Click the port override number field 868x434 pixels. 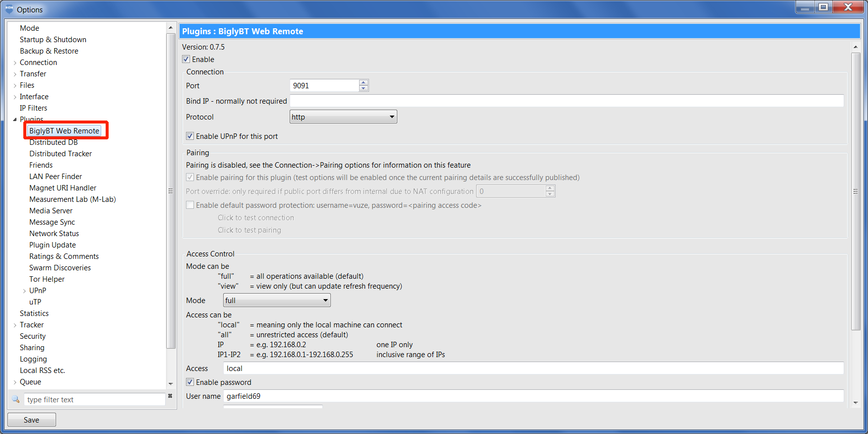pos(511,191)
